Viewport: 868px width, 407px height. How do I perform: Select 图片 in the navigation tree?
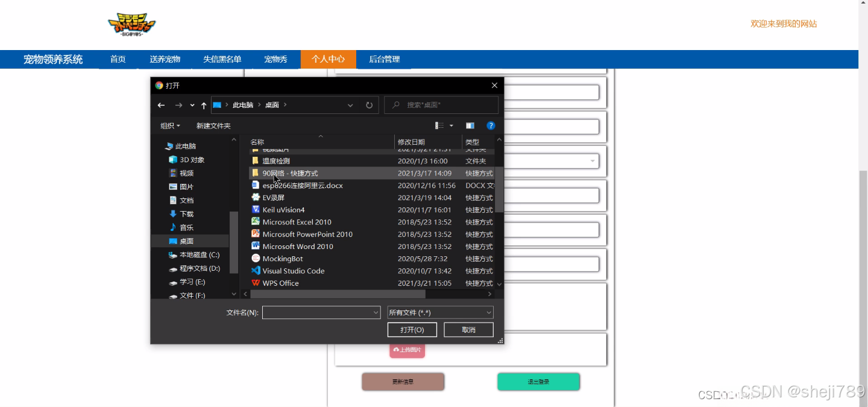coord(187,187)
